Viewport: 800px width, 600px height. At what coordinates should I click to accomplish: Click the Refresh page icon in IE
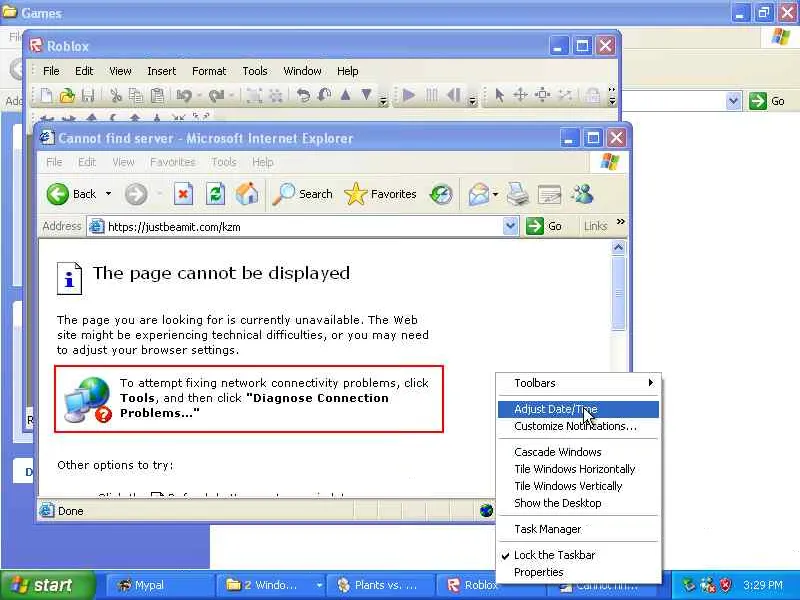coord(215,194)
